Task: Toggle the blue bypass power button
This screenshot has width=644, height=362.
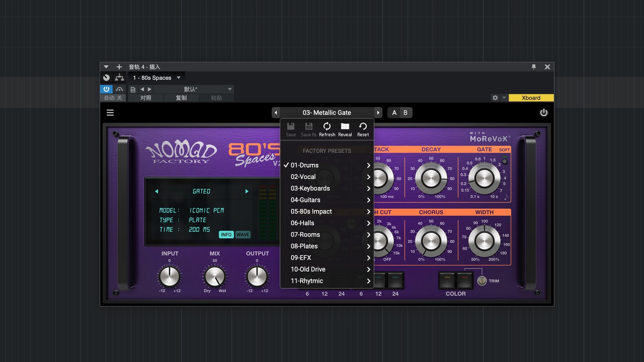Action: pos(106,89)
